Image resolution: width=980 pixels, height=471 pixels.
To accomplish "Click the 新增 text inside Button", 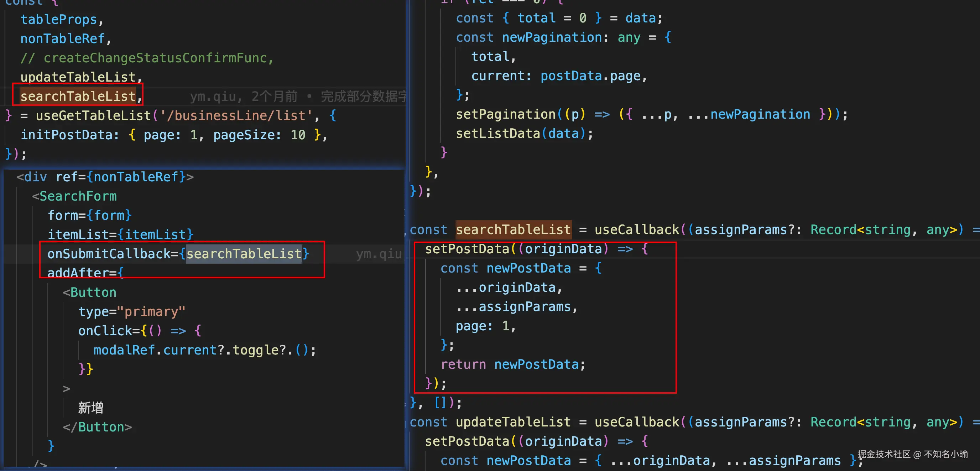I will [90, 408].
